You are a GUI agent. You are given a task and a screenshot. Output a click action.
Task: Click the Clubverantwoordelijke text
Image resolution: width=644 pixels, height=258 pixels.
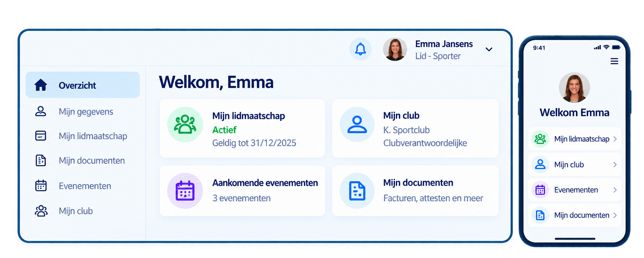[425, 143]
